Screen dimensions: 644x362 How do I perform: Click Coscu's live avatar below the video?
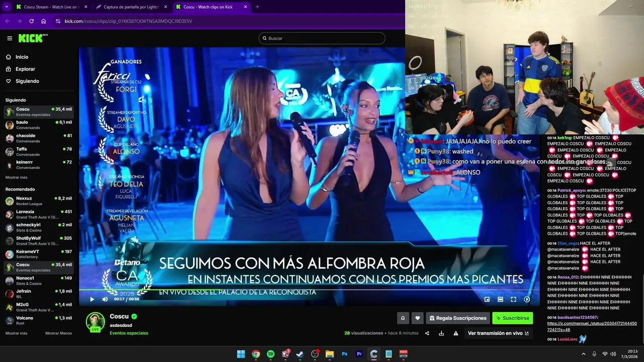pyautogui.click(x=95, y=322)
